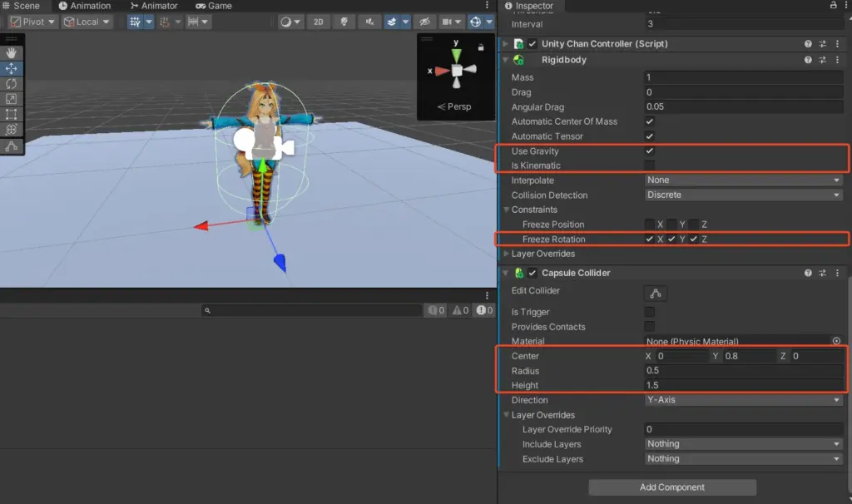Select the combined Transform tool
852x504 pixels.
coord(12,129)
